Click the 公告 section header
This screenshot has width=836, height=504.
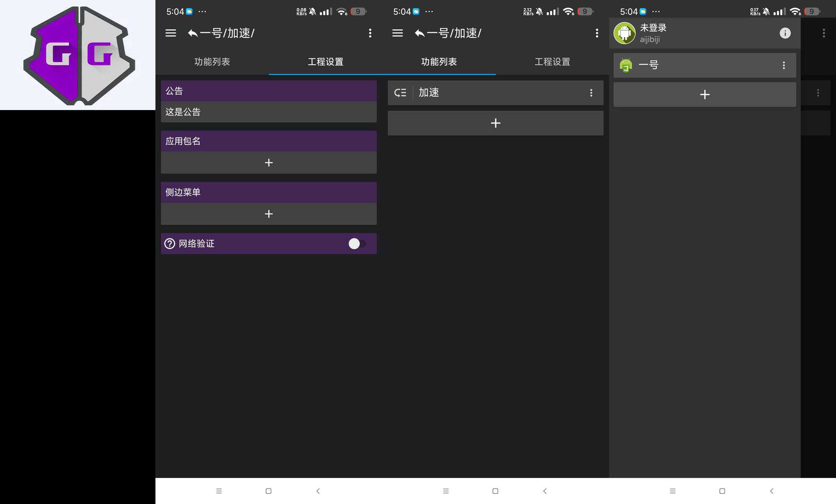click(269, 91)
